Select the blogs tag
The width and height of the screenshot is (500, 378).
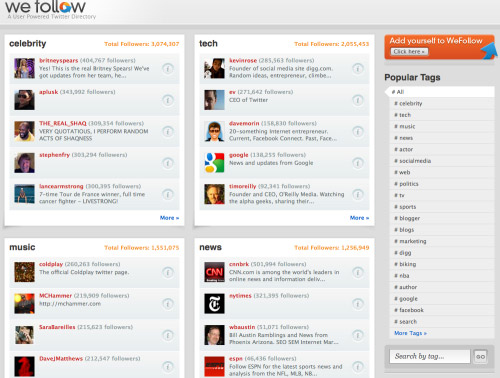coord(404,230)
